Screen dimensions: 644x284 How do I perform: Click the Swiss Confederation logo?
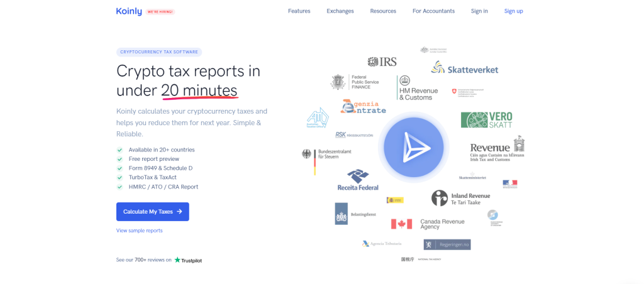[x=468, y=92]
